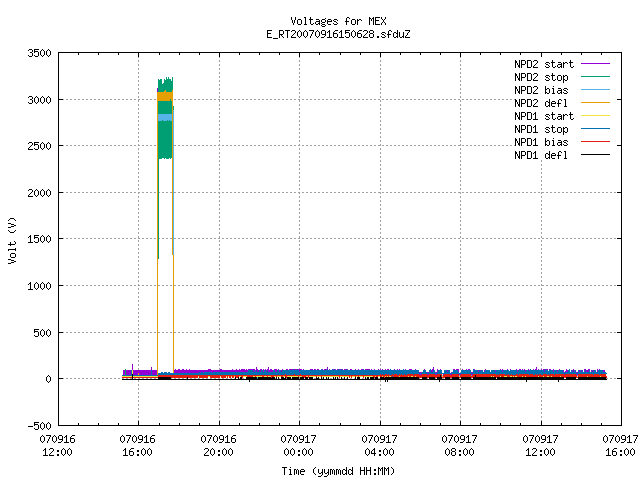This screenshot has width=640, height=480.
Task: Click the 500 y-axis tick label
Action: point(42,333)
